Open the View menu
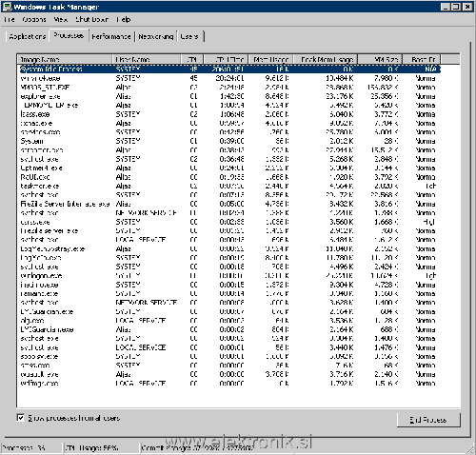 pyautogui.click(x=60, y=19)
